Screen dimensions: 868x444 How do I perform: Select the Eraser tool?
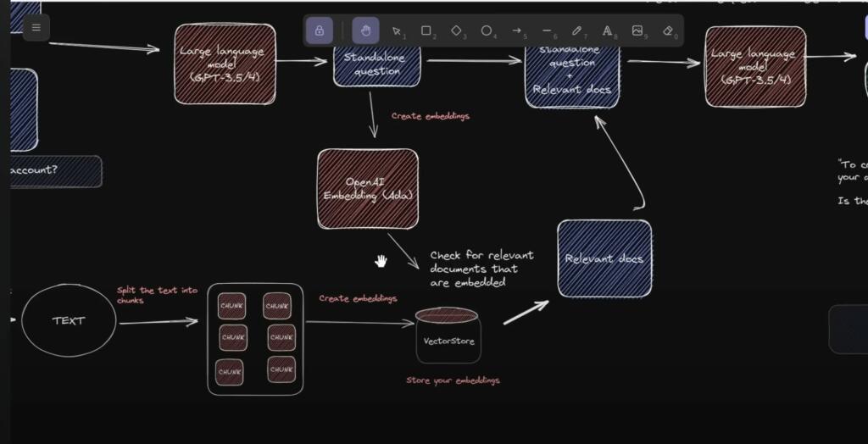[668, 31]
